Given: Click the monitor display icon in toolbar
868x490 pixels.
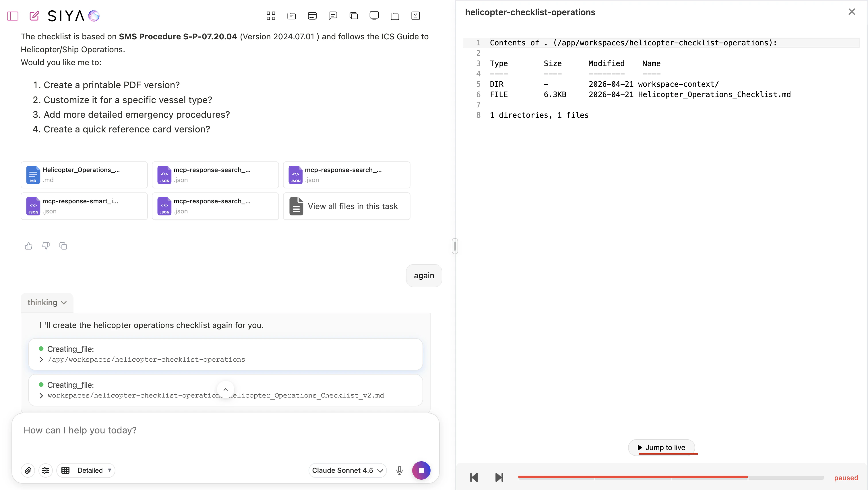Looking at the screenshot, I should pyautogui.click(x=374, y=16).
